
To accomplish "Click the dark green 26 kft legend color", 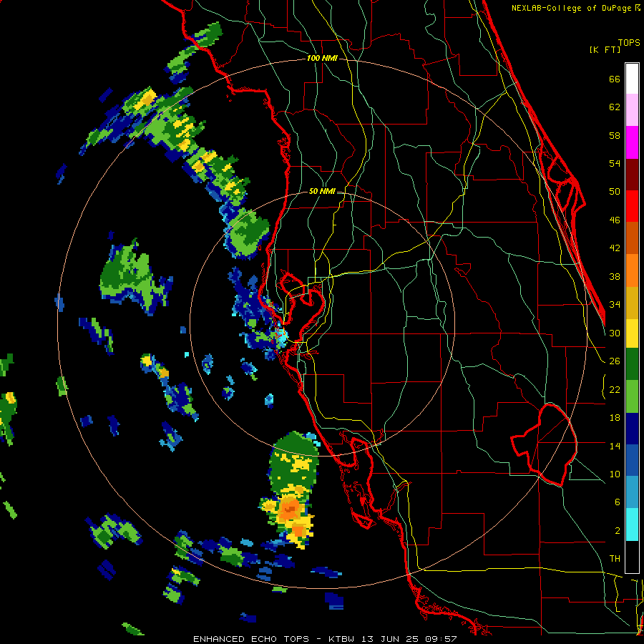I will [632, 364].
